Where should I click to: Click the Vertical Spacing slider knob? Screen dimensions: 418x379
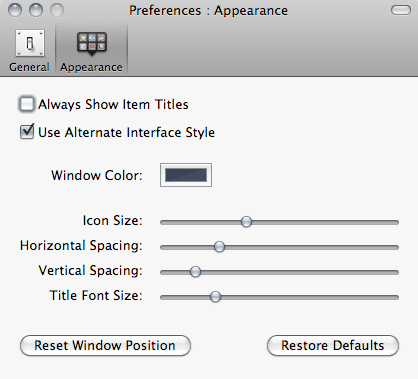click(x=195, y=272)
